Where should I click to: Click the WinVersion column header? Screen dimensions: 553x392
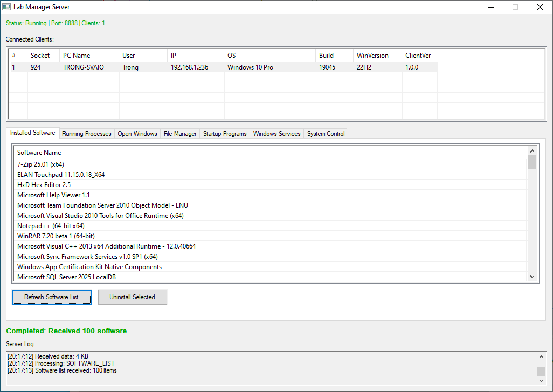click(377, 56)
